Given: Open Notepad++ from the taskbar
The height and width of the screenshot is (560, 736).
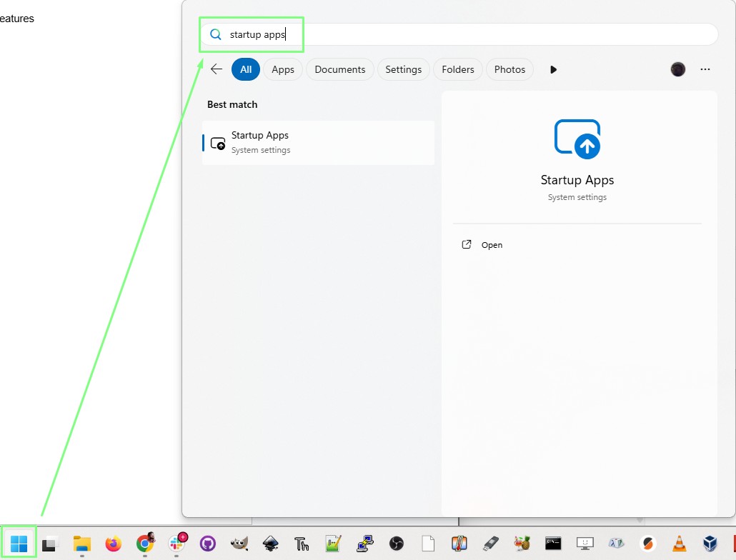Looking at the screenshot, I should pyautogui.click(x=333, y=544).
